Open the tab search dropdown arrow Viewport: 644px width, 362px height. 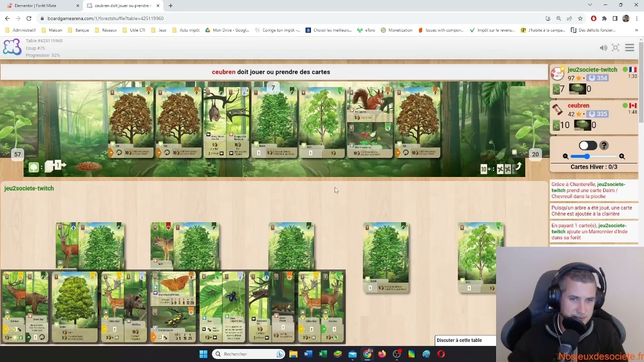click(590, 5)
